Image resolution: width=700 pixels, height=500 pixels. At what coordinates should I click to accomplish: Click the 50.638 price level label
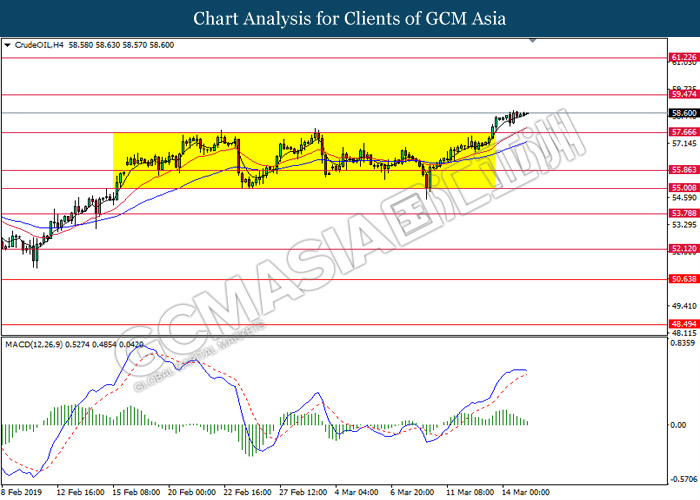683,281
